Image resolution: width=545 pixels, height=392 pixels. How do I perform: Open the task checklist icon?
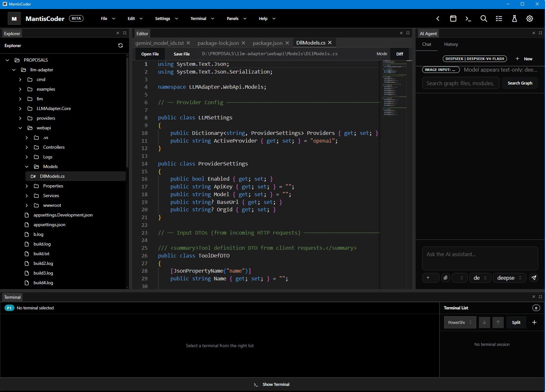pyautogui.click(x=499, y=19)
